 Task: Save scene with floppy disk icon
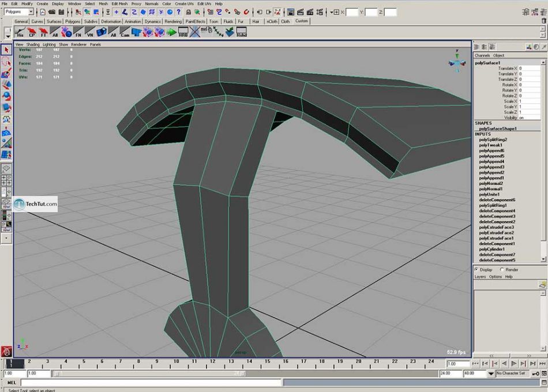61,12
